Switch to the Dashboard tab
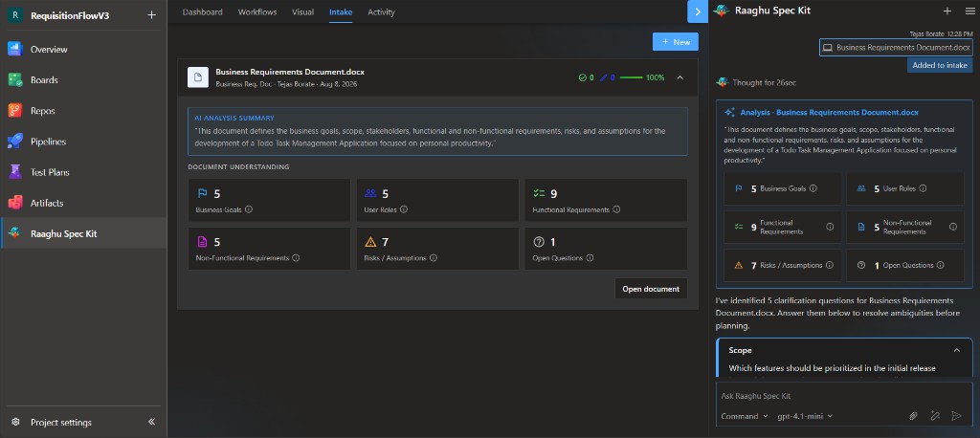 point(203,11)
